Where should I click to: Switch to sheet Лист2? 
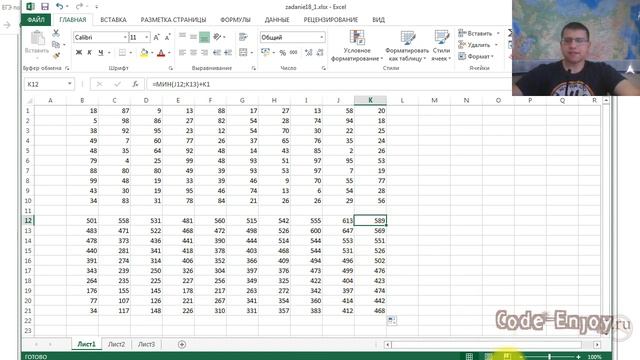point(116,344)
